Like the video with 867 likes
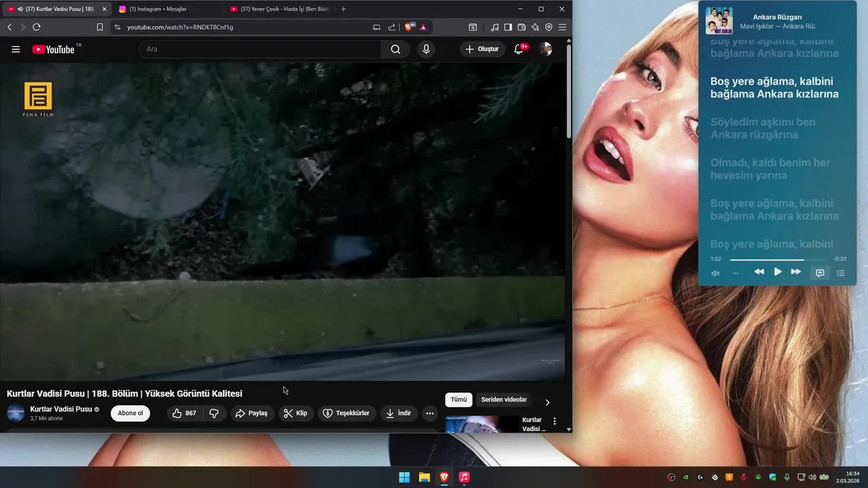Image resolution: width=868 pixels, height=488 pixels. coord(185,413)
